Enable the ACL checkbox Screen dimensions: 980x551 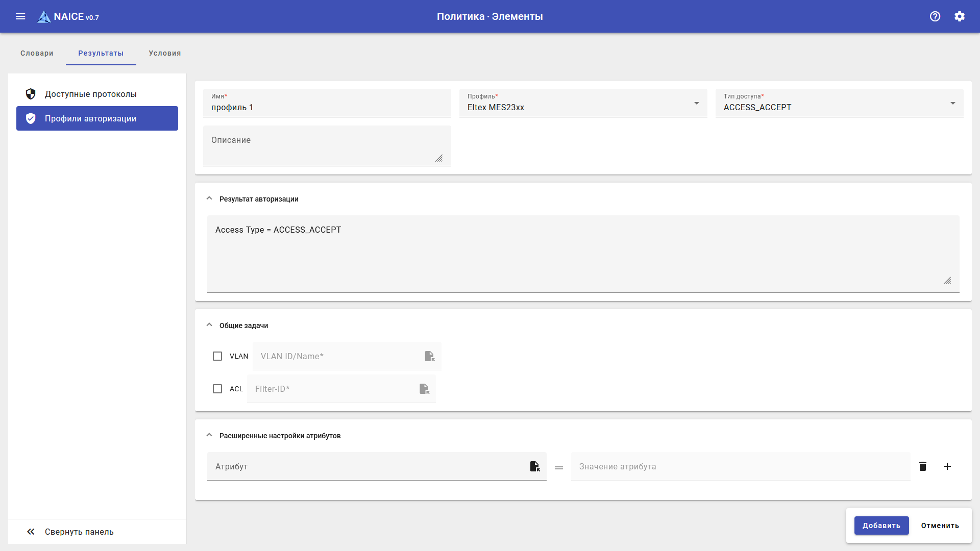click(x=217, y=389)
